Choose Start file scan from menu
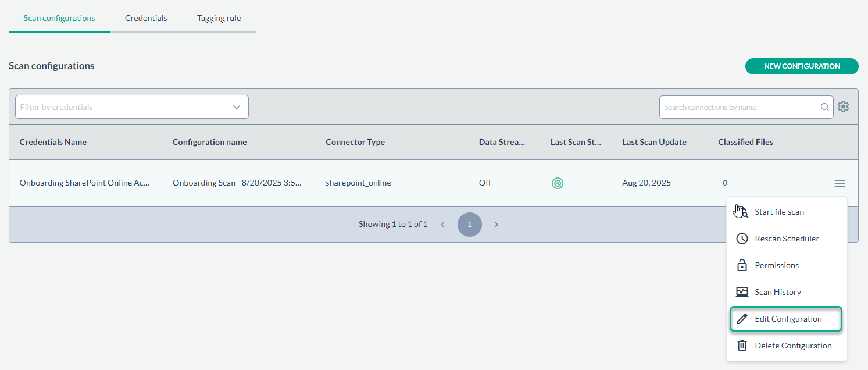Viewport: 868px width, 370px height. point(779,212)
